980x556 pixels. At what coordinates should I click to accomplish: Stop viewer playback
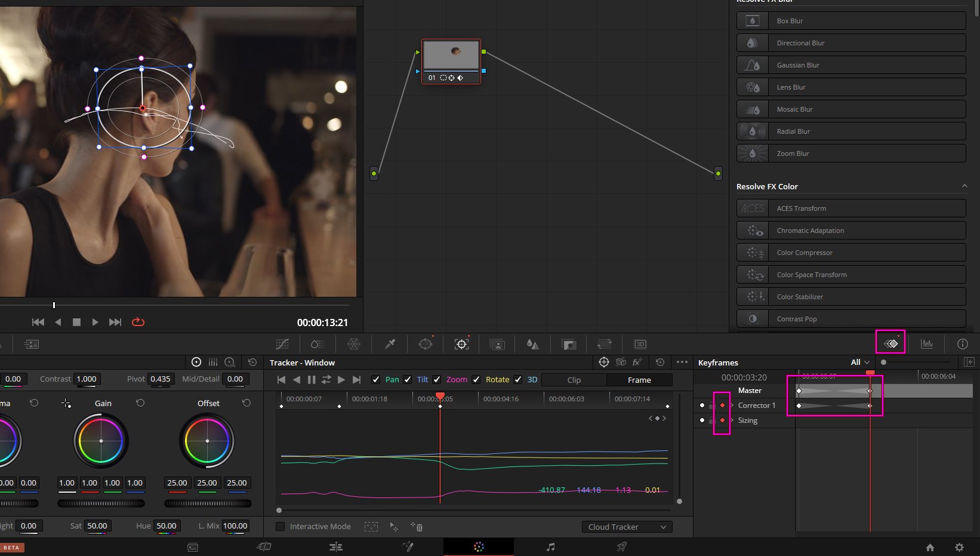76,322
